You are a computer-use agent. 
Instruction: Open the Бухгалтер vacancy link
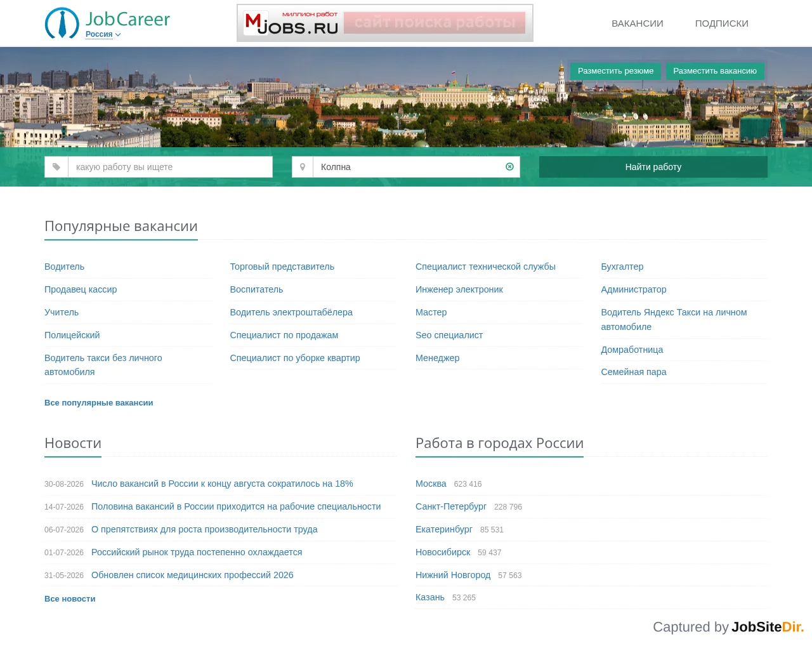tap(622, 267)
